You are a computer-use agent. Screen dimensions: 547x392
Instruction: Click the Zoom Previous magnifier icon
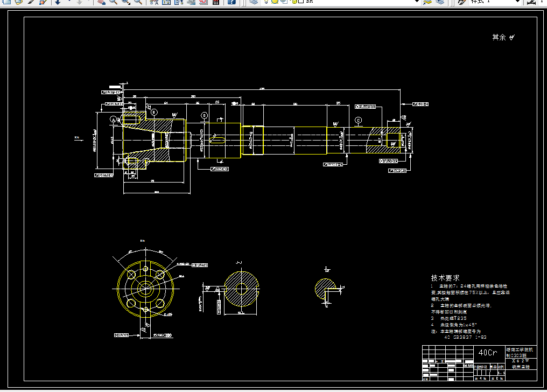click(x=138, y=2)
